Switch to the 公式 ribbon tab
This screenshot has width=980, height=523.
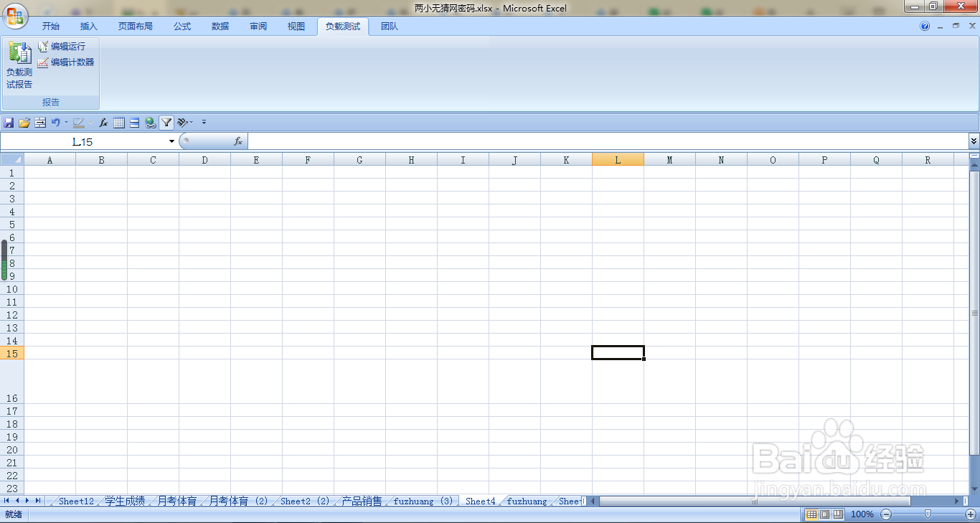(x=182, y=27)
